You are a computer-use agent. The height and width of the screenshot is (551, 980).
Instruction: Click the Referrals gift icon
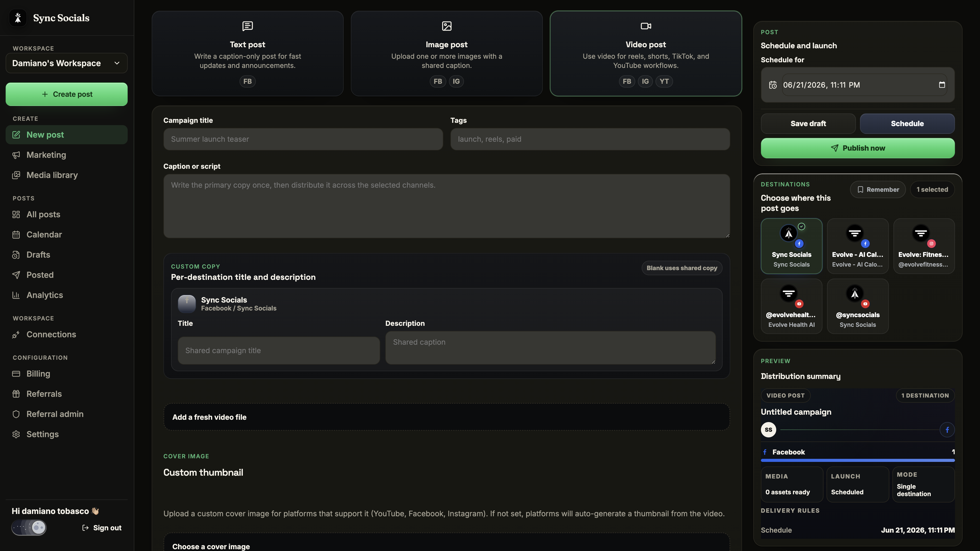[16, 394]
